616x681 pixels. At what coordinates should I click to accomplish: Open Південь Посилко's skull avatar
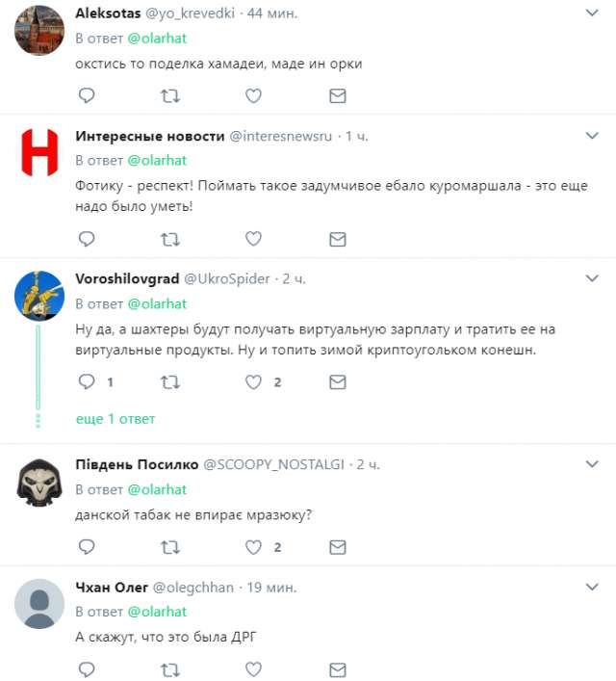40,482
